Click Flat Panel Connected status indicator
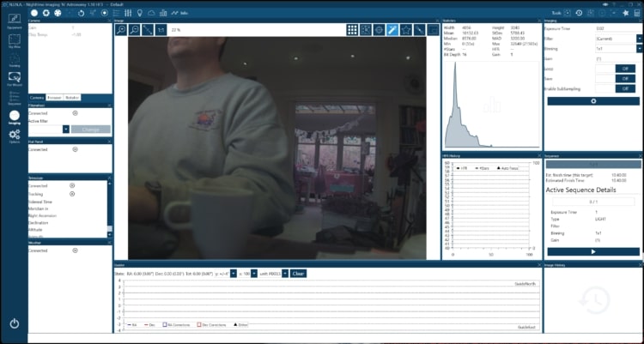 [76, 149]
